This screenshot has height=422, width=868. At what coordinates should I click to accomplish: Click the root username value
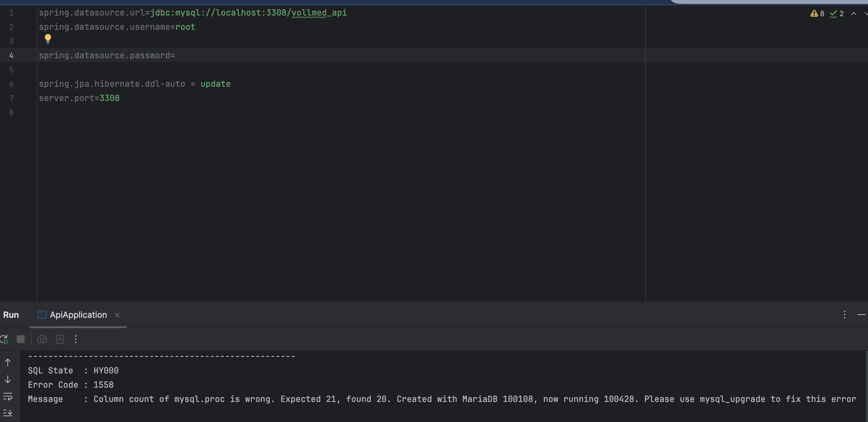tap(185, 27)
